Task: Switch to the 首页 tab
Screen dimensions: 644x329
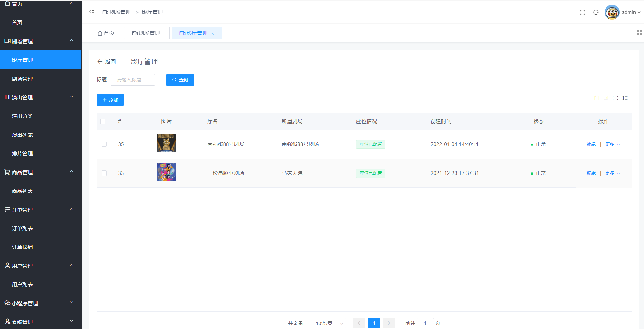Action: pyautogui.click(x=106, y=33)
